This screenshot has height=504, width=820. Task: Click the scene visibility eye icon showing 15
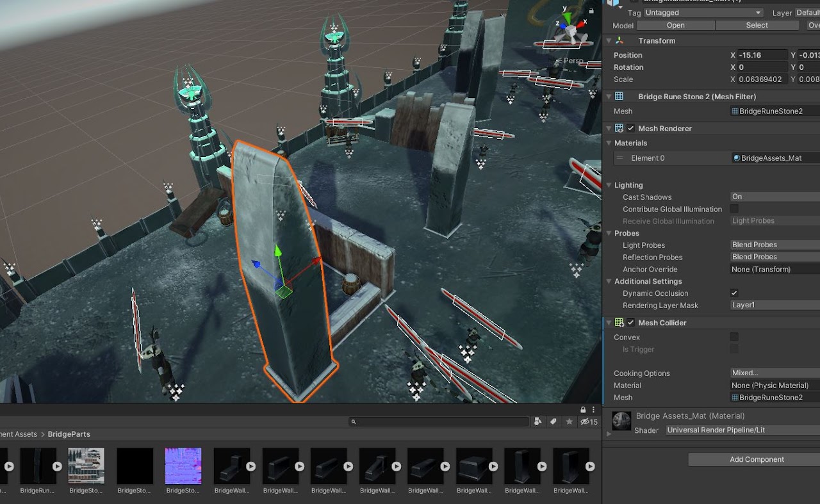tap(587, 421)
